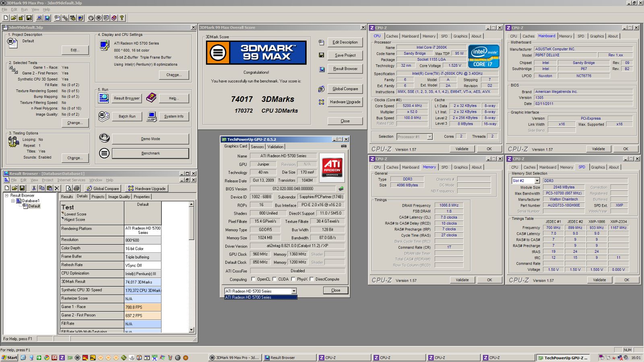Switch to TechPowerUp GPU-Z in the taskbar
Viewport: 644px width, 362px height.
pos(563,358)
